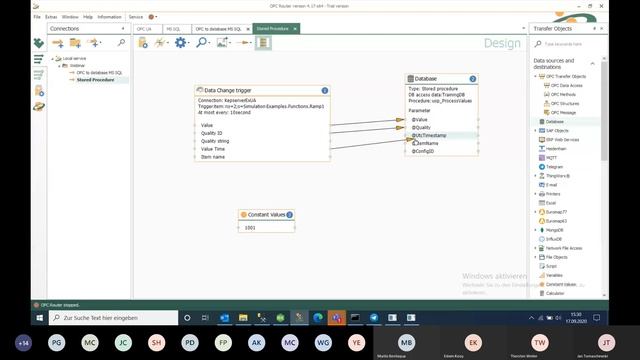The height and width of the screenshot is (360, 640).
Task: Select Script transfer object
Action: 551,266
